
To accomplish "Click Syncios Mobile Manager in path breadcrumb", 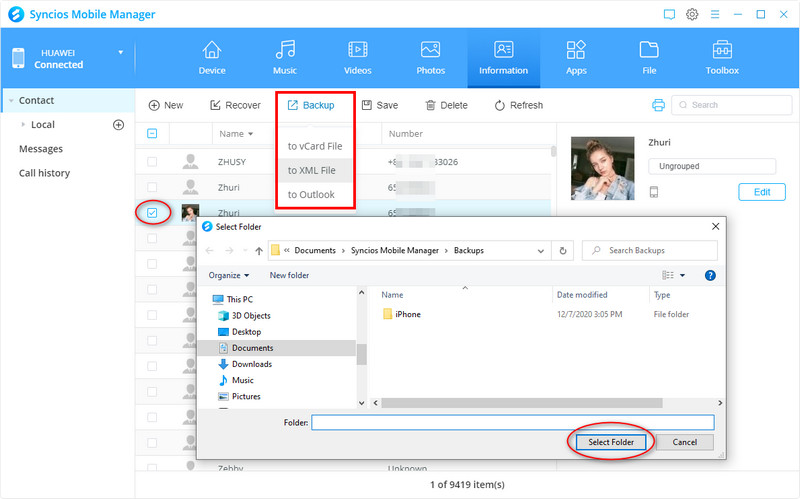I will (394, 251).
